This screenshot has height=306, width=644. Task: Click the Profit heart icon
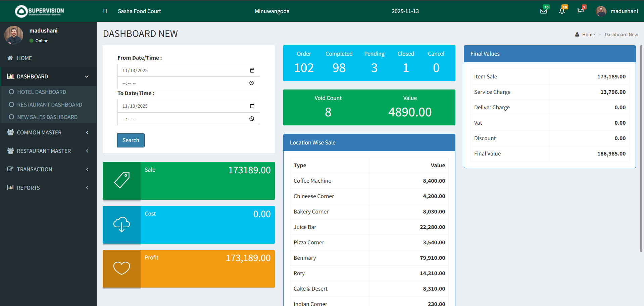[x=121, y=268]
